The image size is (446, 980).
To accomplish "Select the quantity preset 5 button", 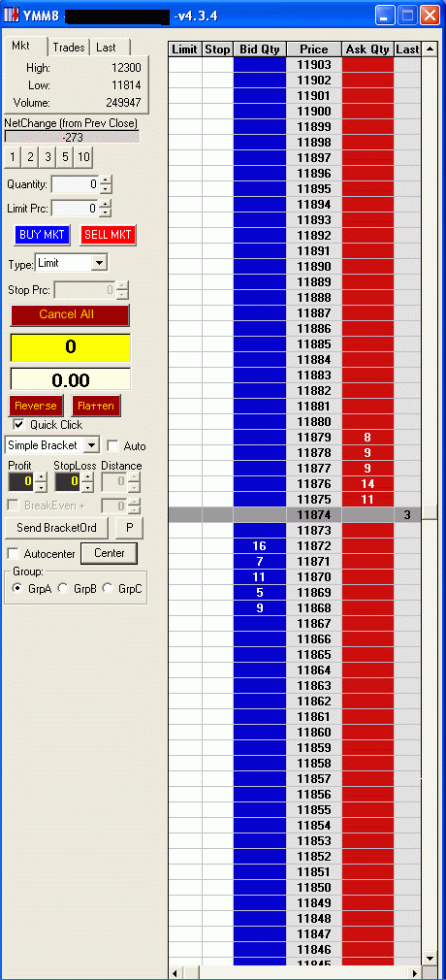I will pos(66,157).
